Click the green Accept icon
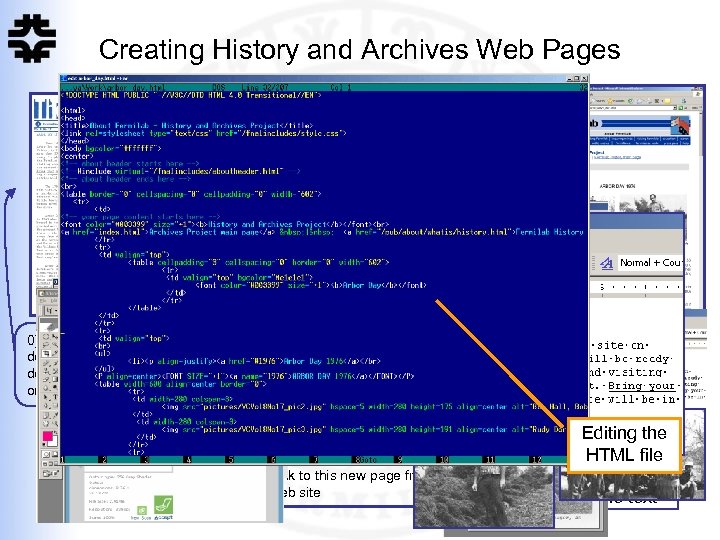 163,505
